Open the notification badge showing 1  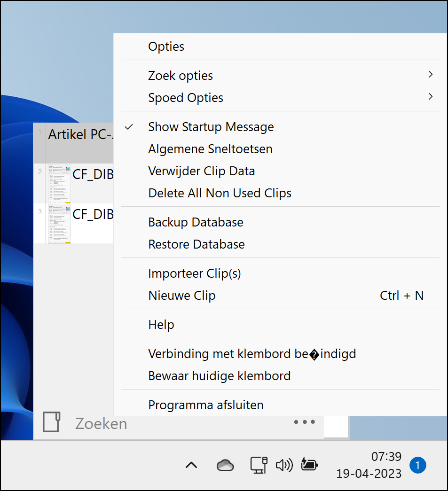click(417, 465)
